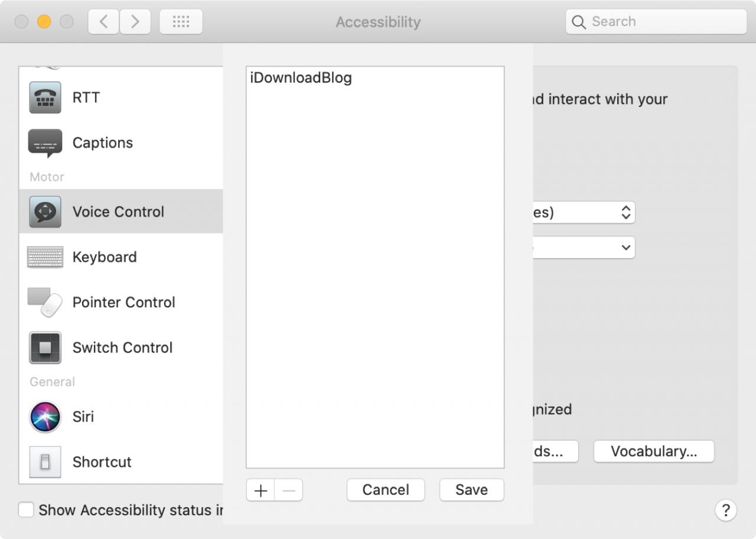Select the Voice Control icon in sidebar

click(x=45, y=212)
